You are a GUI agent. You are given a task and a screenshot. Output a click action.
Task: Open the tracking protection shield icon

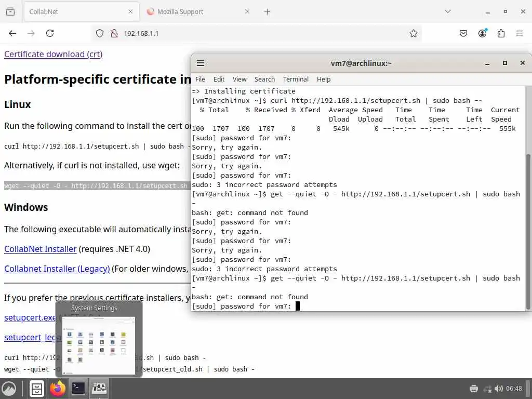tap(99, 33)
